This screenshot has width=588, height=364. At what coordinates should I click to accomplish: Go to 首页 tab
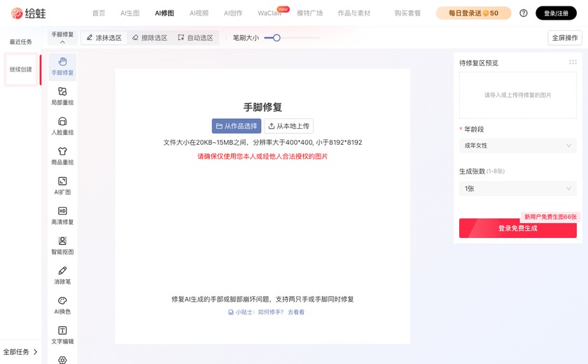click(99, 13)
